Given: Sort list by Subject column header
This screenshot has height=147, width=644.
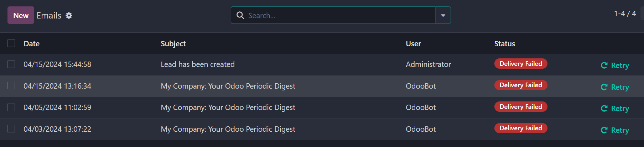Looking at the screenshot, I should (x=173, y=43).
